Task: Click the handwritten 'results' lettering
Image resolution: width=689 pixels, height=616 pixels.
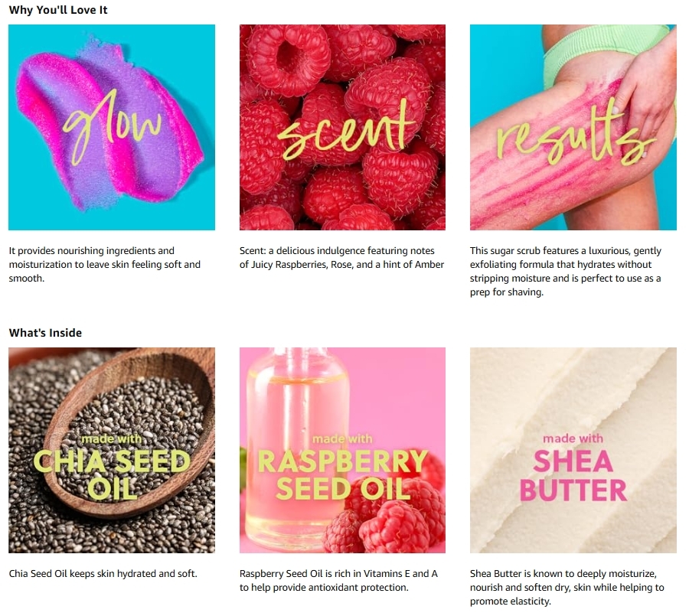Action: (576, 132)
